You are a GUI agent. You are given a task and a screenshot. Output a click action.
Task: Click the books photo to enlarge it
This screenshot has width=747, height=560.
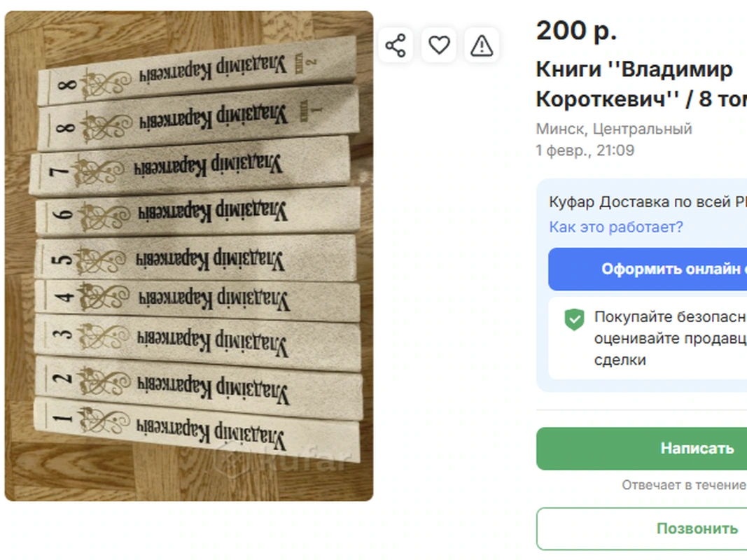point(189,252)
